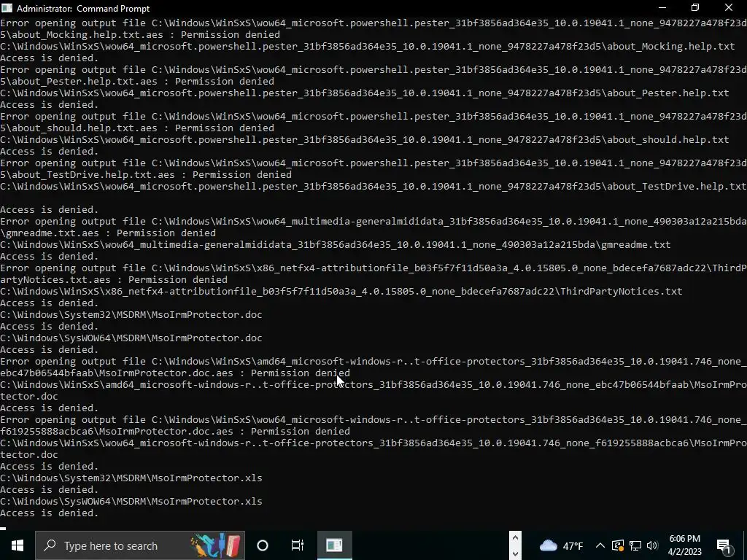Click the 'Administrator: Command Prompt' window title
The image size is (747, 560).
click(x=83, y=9)
